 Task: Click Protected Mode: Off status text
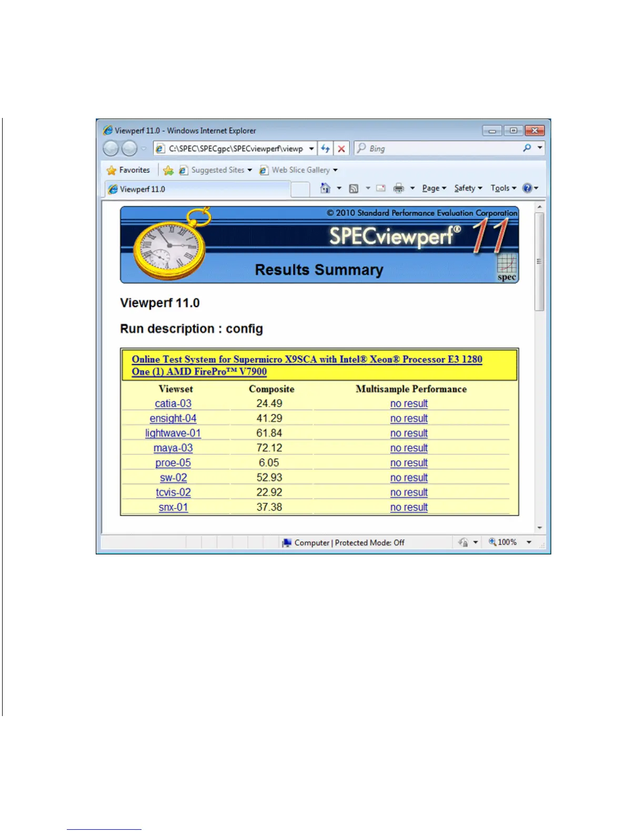point(369,542)
